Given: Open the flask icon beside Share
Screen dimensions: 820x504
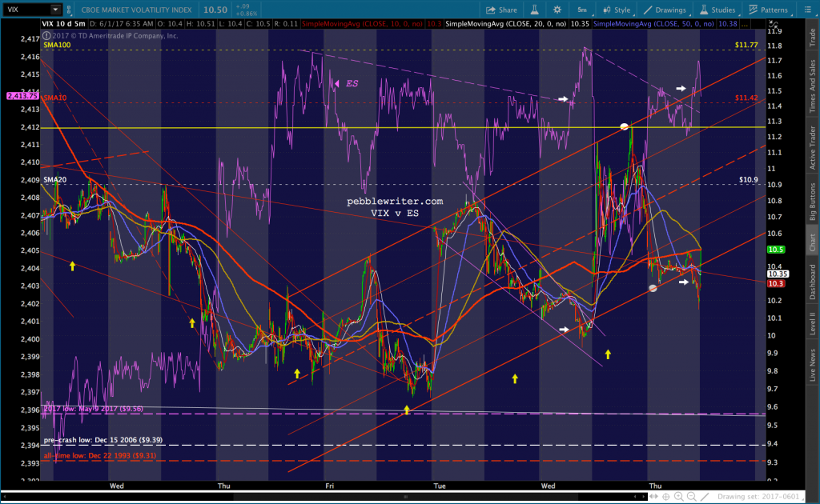Looking at the screenshot, I should tap(534, 10).
